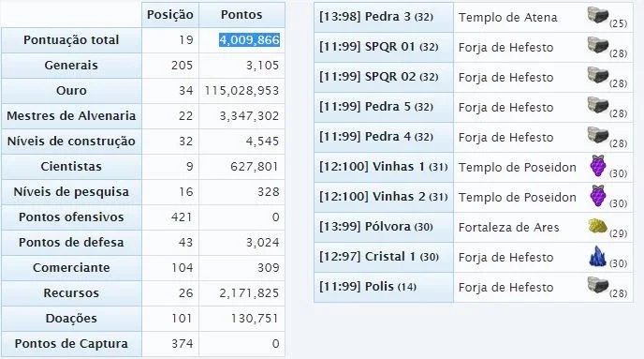Image resolution: width=644 pixels, height=359 pixels.
Task: Click the grape icon in Vinhas 2 row
Action: coord(597,196)
